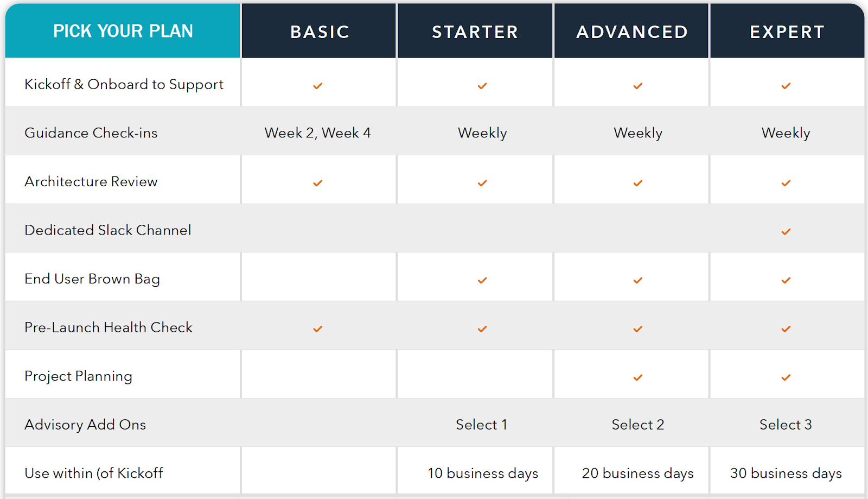Click the Advanced plan Project Planning checkmark
This screenshot has height=499, width=868.
click(638, 377)
